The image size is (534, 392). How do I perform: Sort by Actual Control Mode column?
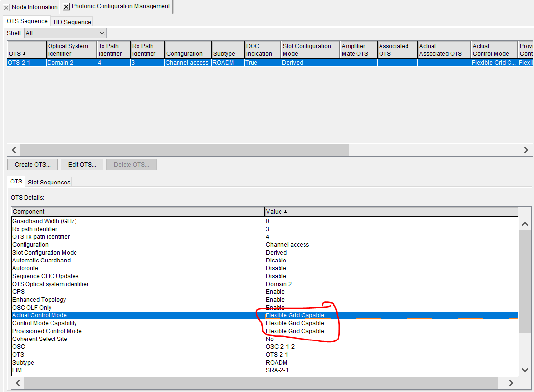(x=494, y=50)
